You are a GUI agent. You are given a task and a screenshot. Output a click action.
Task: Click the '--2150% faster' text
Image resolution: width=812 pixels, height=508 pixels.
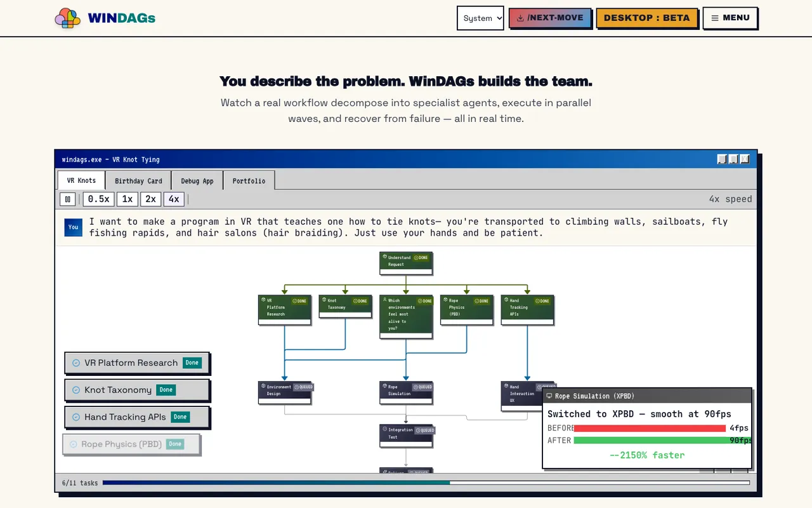pos(647,455)
